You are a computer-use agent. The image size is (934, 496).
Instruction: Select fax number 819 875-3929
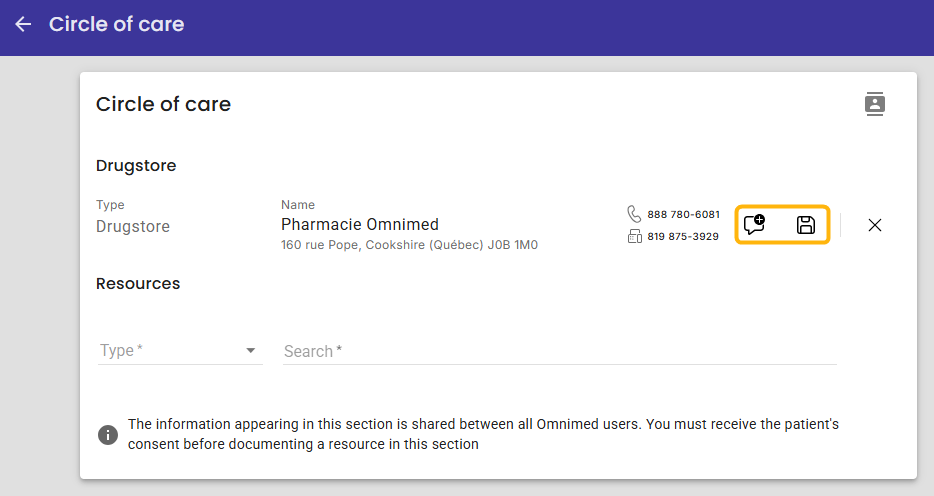coord(683,236)
